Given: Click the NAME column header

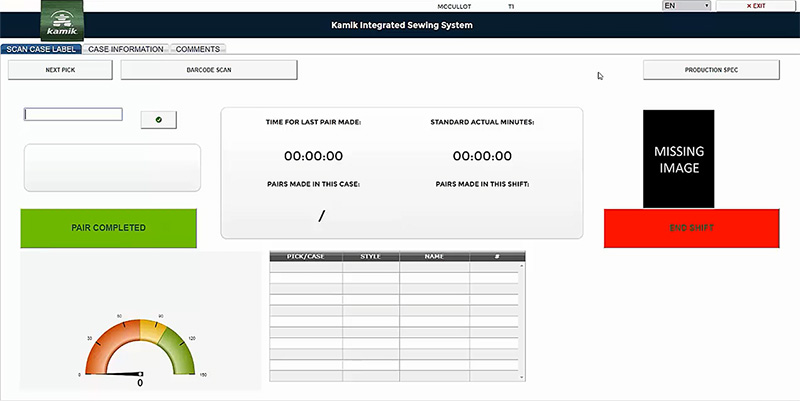Looking at the screenshot, I should [x=434, y=256].
